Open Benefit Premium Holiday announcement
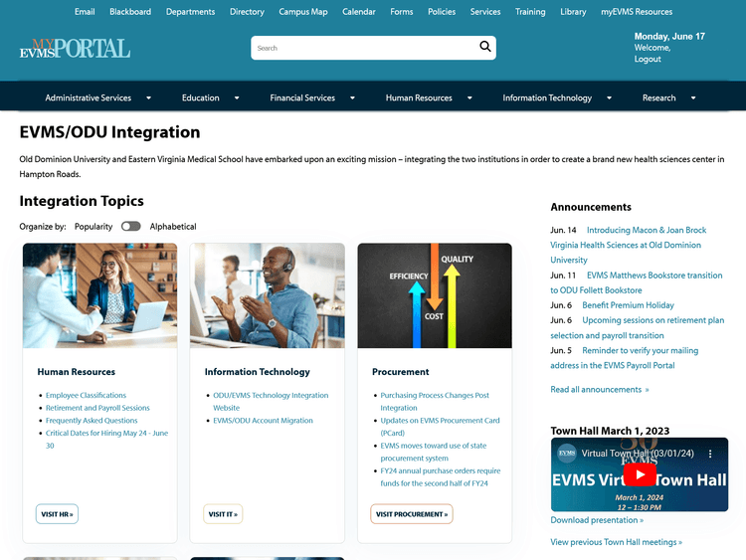 (628, 305)
